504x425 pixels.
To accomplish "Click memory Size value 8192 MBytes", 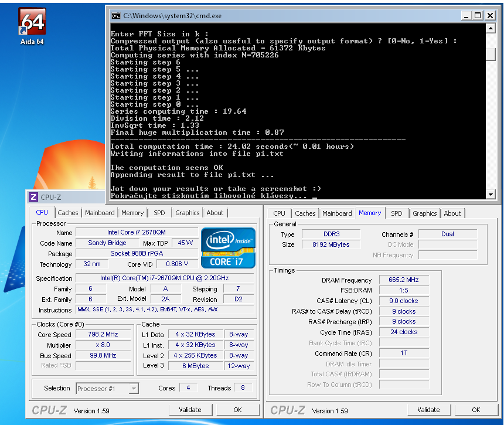I will pyautogui.click(x=331, y=244).
